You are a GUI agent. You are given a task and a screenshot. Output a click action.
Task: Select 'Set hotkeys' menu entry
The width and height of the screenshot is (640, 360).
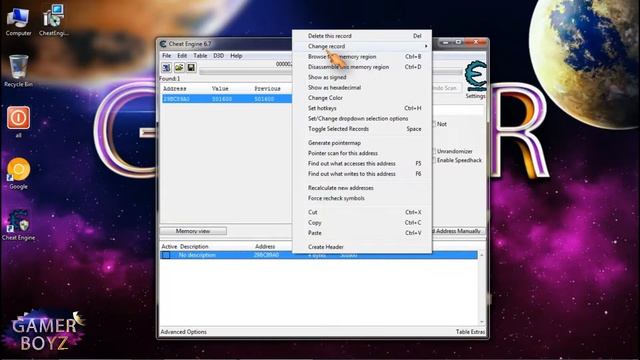click(x=362, y=108)
